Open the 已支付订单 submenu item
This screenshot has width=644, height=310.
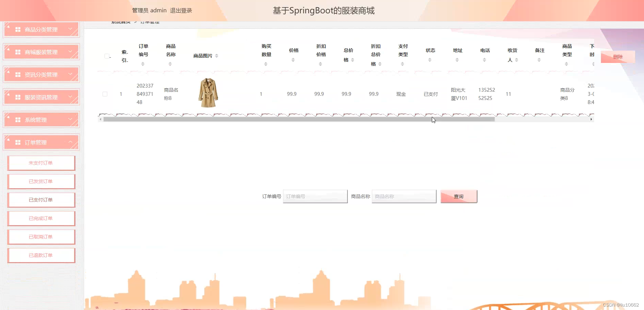(41, 200)
